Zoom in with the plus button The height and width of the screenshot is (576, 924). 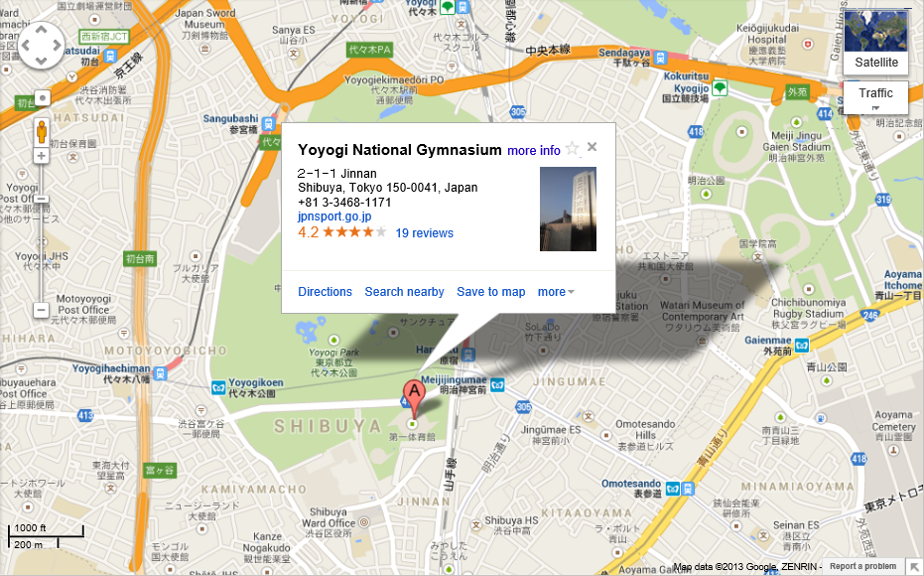(42, 156)
